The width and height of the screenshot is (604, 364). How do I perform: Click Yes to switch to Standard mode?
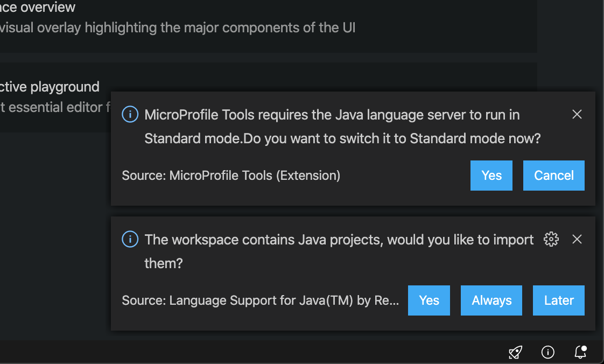pos(491,176)
